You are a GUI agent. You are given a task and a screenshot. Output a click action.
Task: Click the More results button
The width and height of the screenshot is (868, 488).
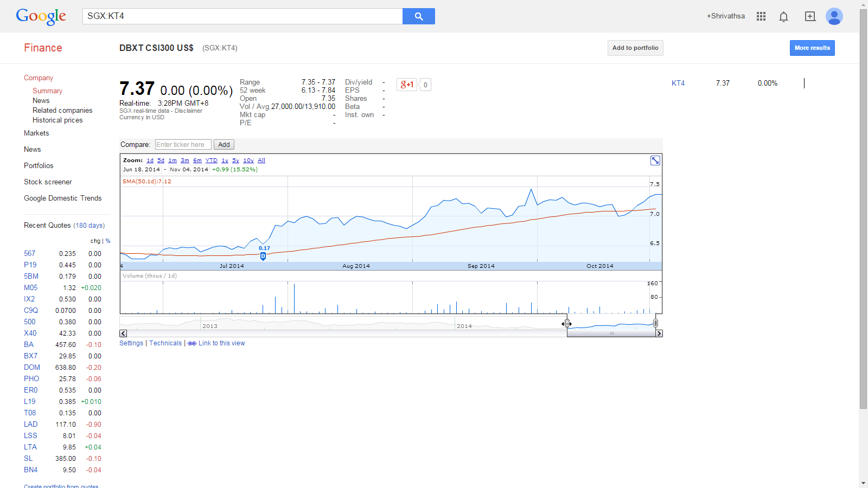click(x=812, y=48)
